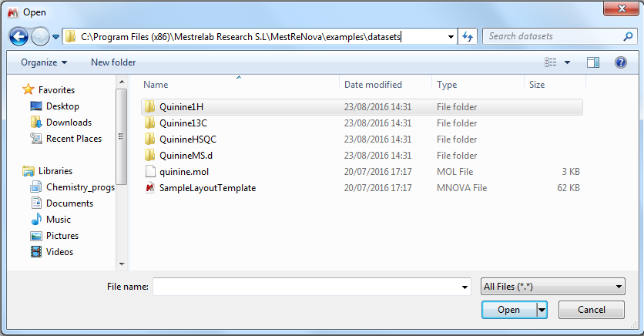Click the navigation pane scrollbar thumb
This screenshot has width=644, height=336.
(122, 136)
